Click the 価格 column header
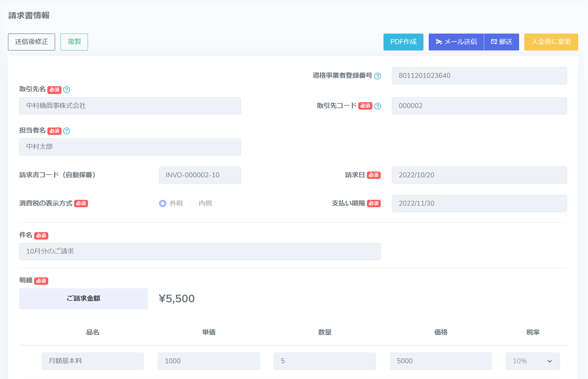Viewport: 588px width, 379px height. 441,332
